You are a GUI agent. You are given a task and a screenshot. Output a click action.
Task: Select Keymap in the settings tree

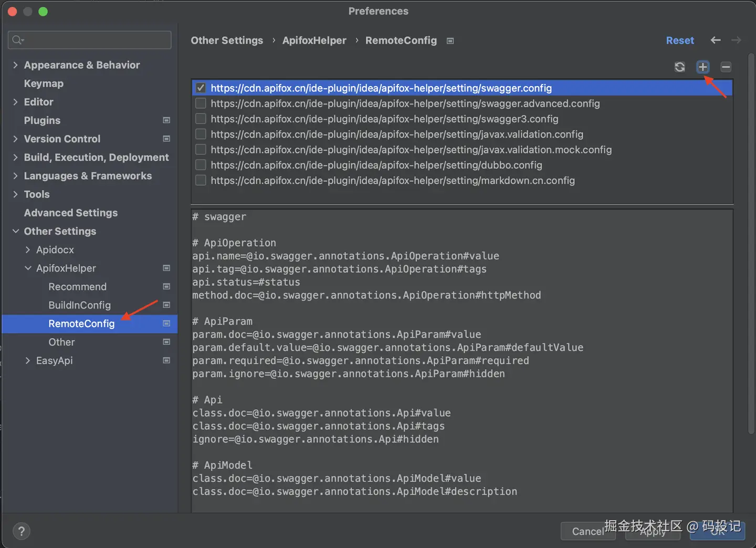click(44, 84)
